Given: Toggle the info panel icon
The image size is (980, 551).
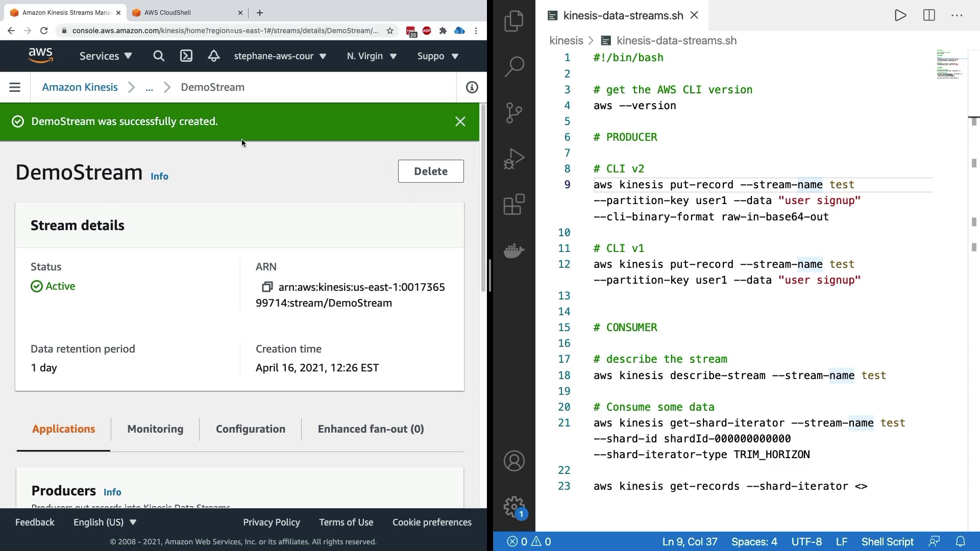Looking at the screenshot, I should point(472,87).
